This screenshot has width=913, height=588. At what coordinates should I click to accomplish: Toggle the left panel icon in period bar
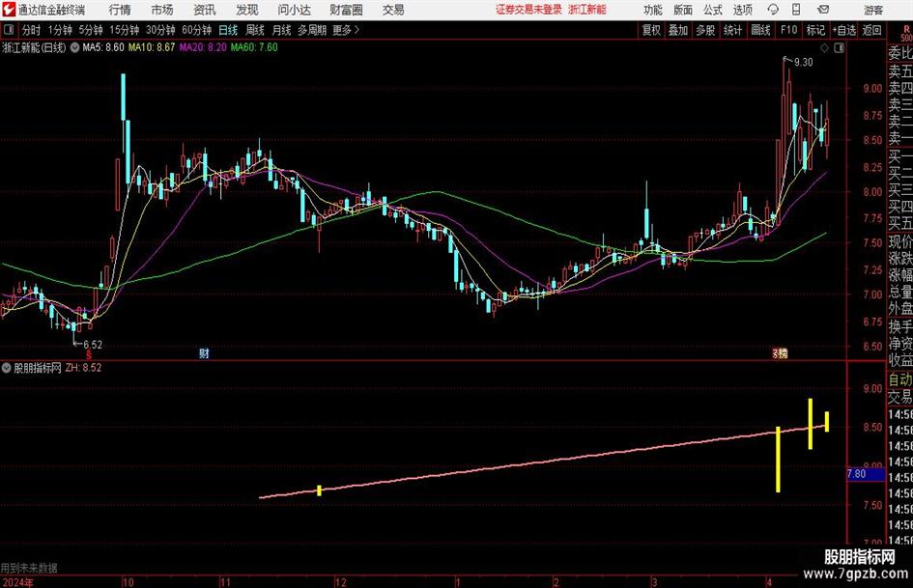(8, 30)
